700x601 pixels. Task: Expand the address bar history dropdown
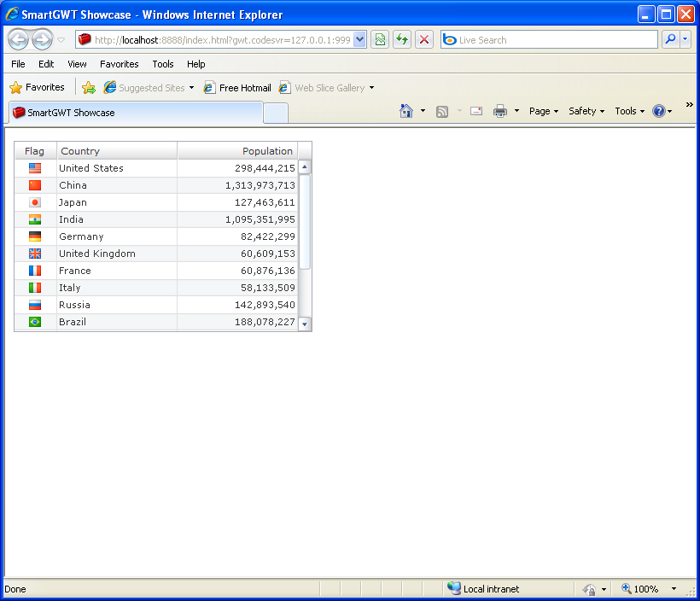[360, 40]
